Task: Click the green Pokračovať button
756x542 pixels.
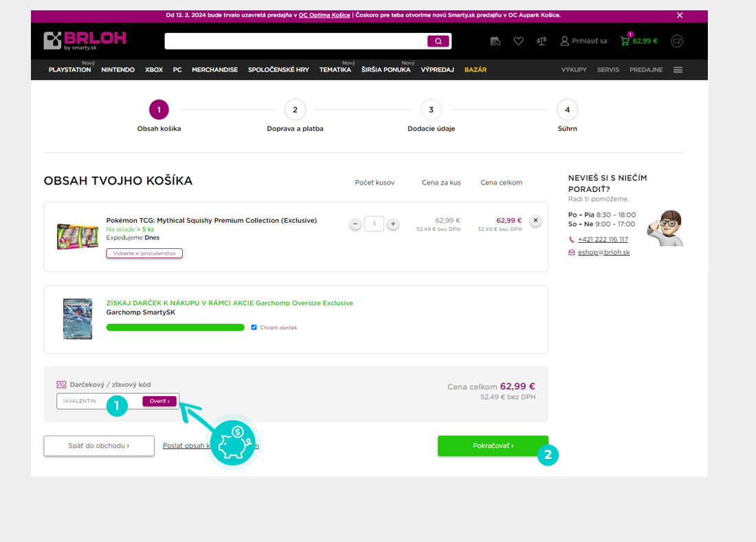Action: pos(493,446)
